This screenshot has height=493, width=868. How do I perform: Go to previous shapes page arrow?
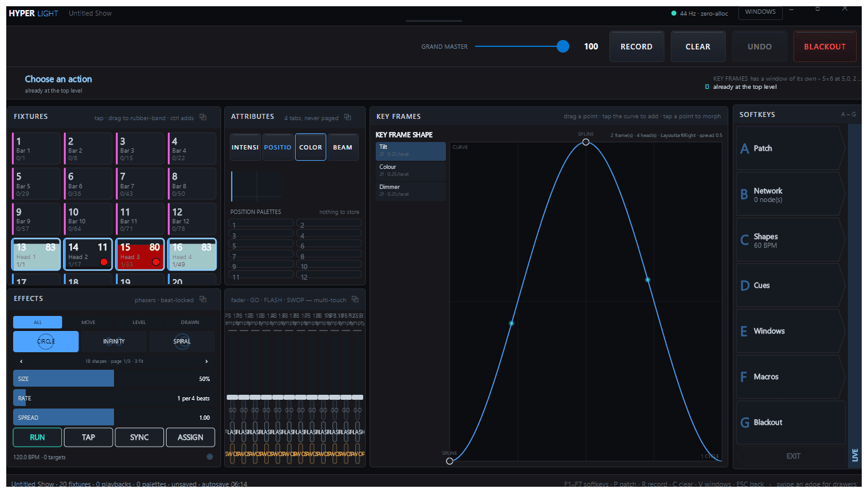tap(21, 361)
